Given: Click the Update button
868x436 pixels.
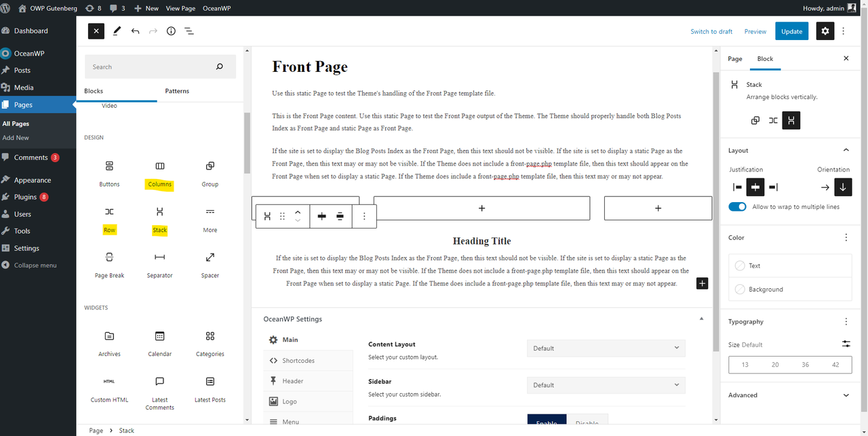Looking at the screenshot, I should coord(791,31).
